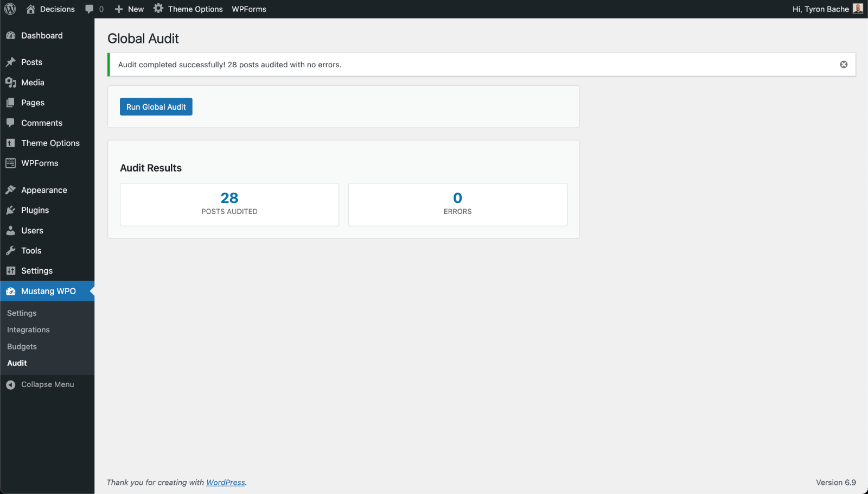Click the WordPress logo in the admin bar
This screenshot has width=868, height=494.
[x=9, y=9]
